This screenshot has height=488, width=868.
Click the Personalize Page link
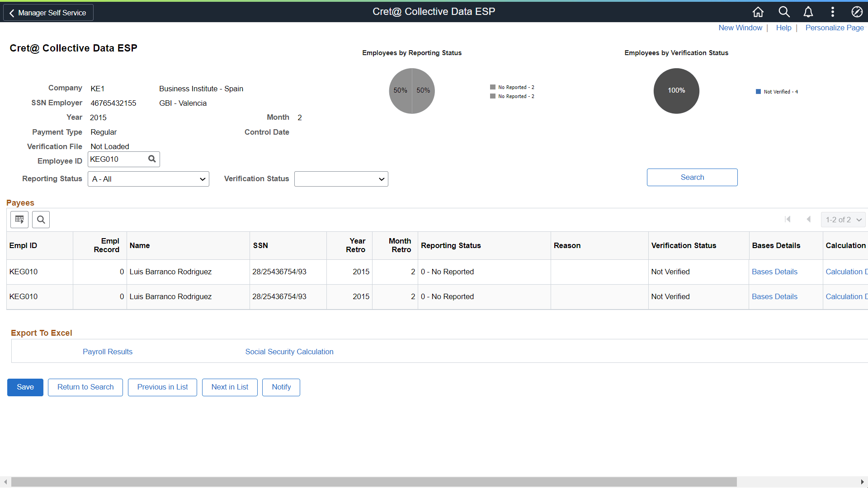coord(834,28)
